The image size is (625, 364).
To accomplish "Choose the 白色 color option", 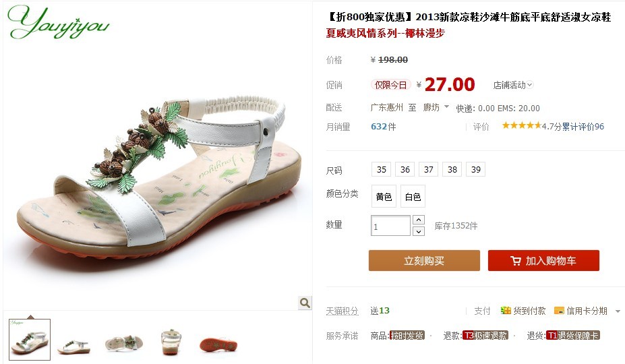I will pos(413,196).
